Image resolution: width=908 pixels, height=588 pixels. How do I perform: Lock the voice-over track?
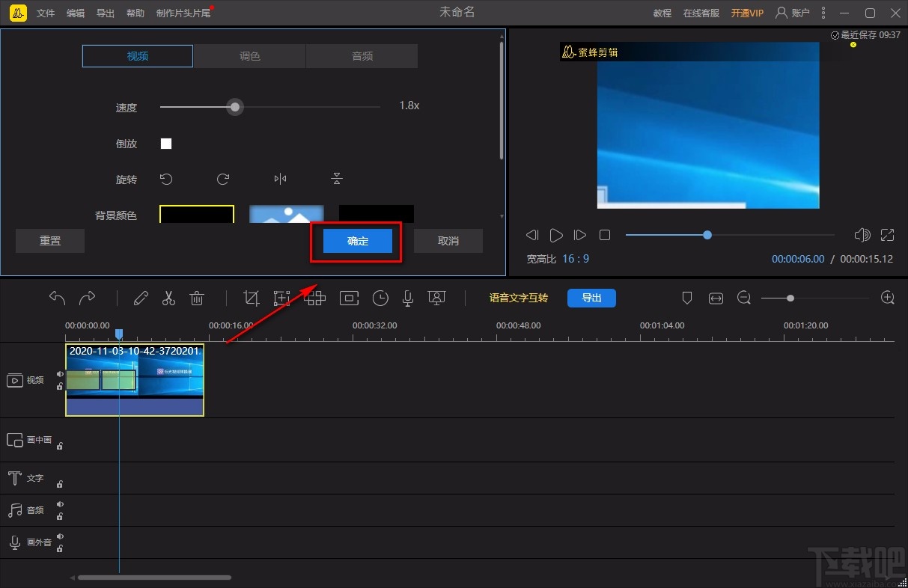click(x=60, y=548)
